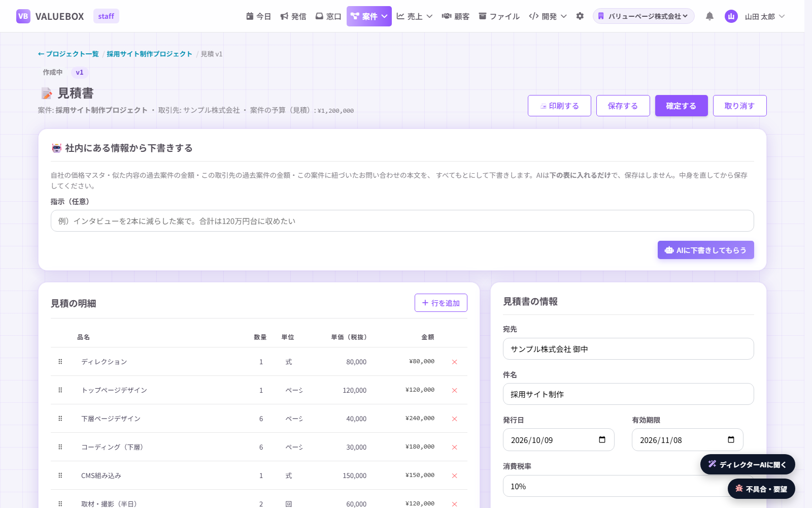The width and height of the screenshot is (812, 508).
Task: Click the 取り消す button
Action: [740, 106]
